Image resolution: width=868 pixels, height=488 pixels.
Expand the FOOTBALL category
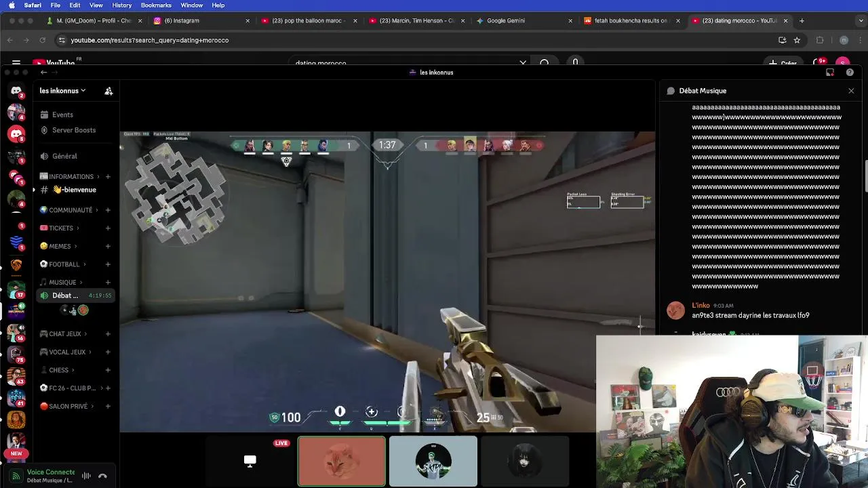click(64, 264)
